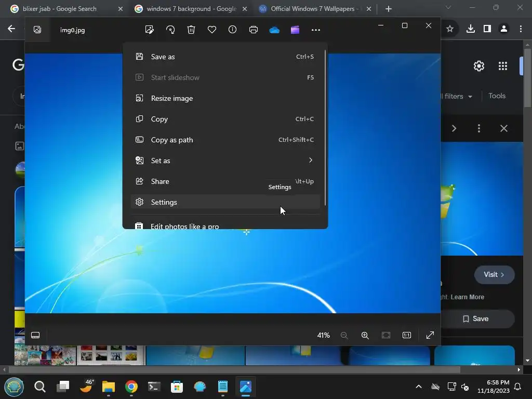Add image to favorites with heart icon
Screen dimensions: 532x399
coord(212,30)
